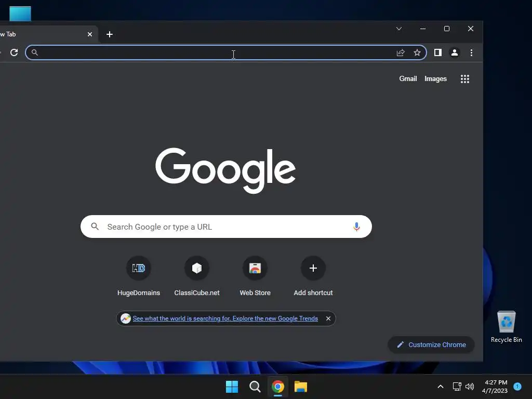Screen dimensions: 532x399
Task: Click the Search Google or type a URL box
Action: [x=226, y=227]
